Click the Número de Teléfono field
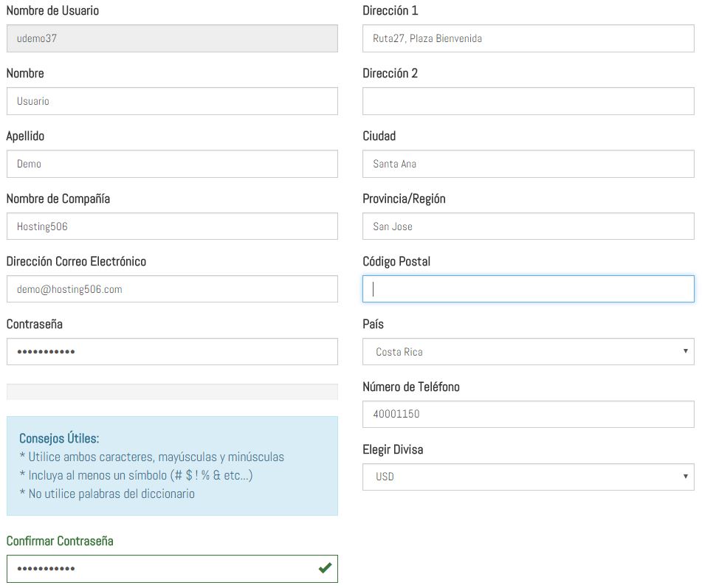Image resolution: width=702 pixels, height=588 pixels. point(528,415)
